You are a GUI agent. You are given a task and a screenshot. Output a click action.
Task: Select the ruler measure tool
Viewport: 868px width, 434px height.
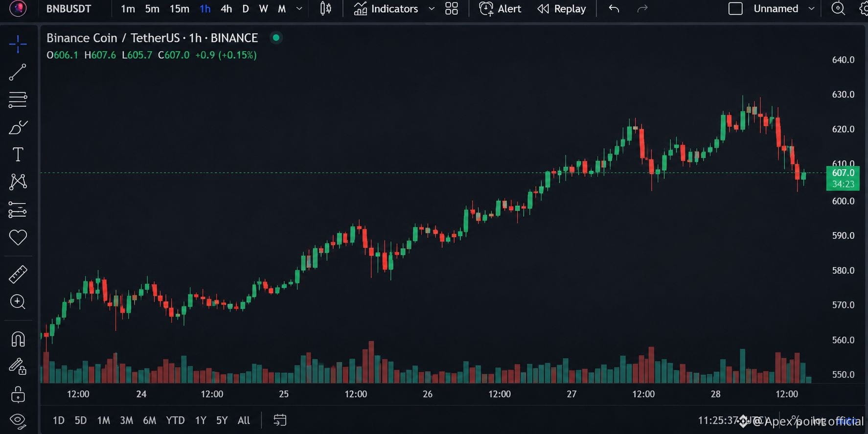click(x=18, y=274)
